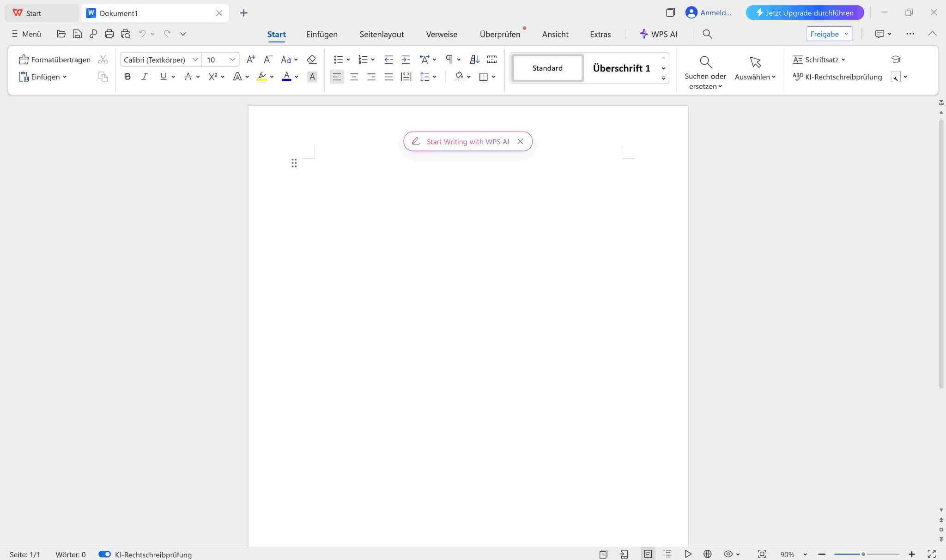Click the alphabetical sort icon

tap(474, 59)
